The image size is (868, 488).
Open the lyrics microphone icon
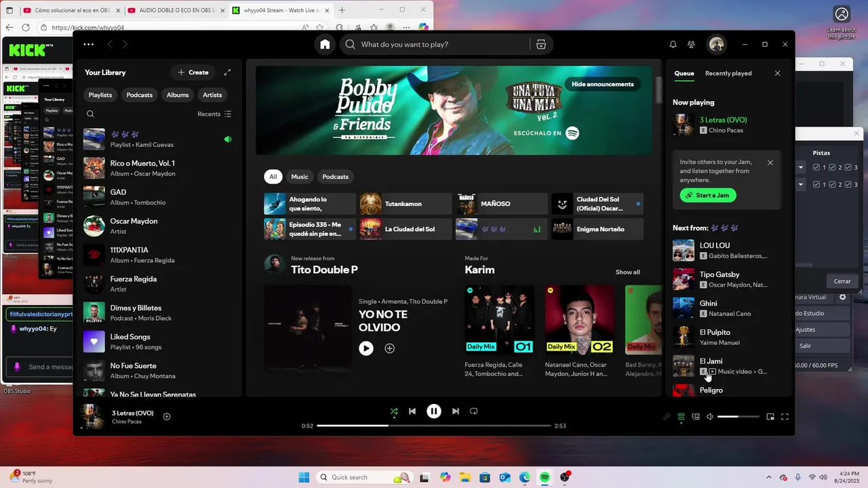click(x=667, y=417)
